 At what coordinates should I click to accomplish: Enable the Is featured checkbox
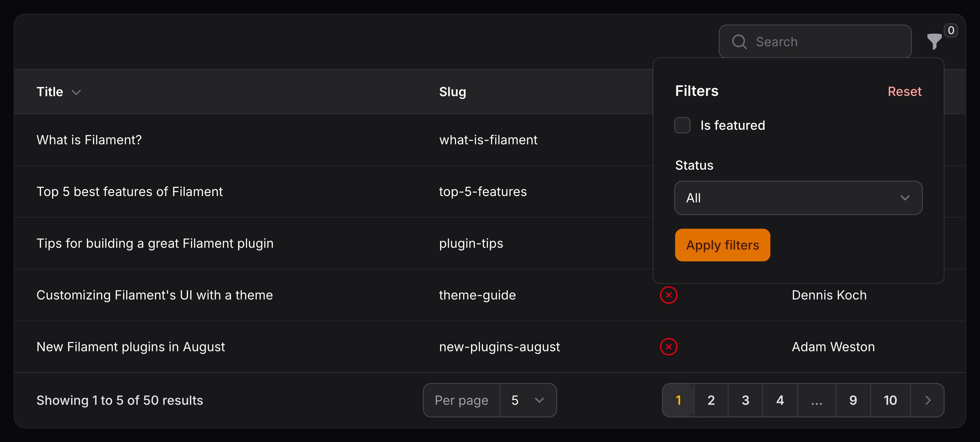click(x=682, y=125)
